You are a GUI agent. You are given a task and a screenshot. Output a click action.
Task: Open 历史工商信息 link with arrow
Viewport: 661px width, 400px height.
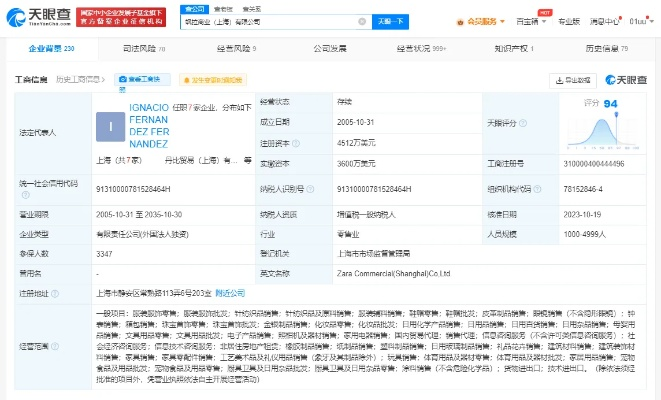[x=80, y=80]
